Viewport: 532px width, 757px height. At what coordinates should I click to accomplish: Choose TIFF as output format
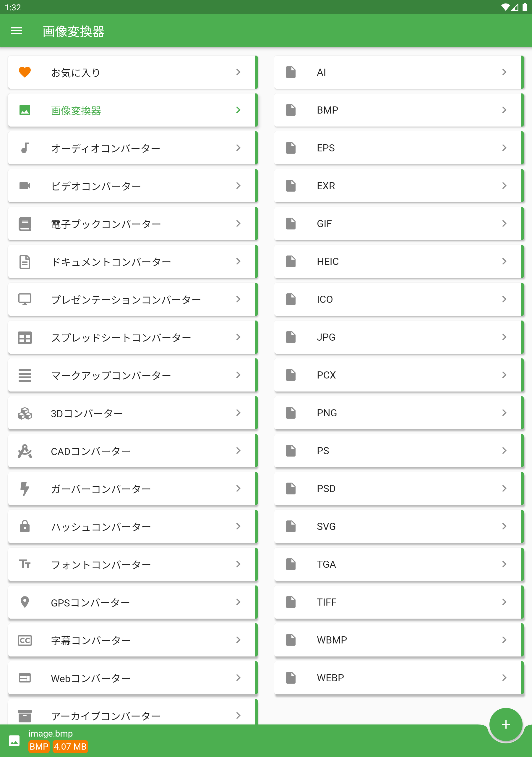point(399,602)
